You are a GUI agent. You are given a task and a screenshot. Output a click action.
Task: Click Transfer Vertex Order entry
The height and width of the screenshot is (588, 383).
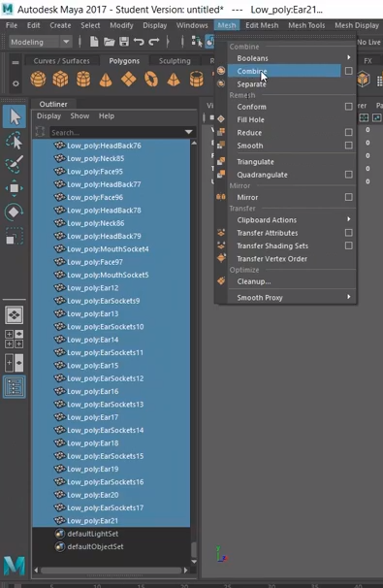(271, 259)
